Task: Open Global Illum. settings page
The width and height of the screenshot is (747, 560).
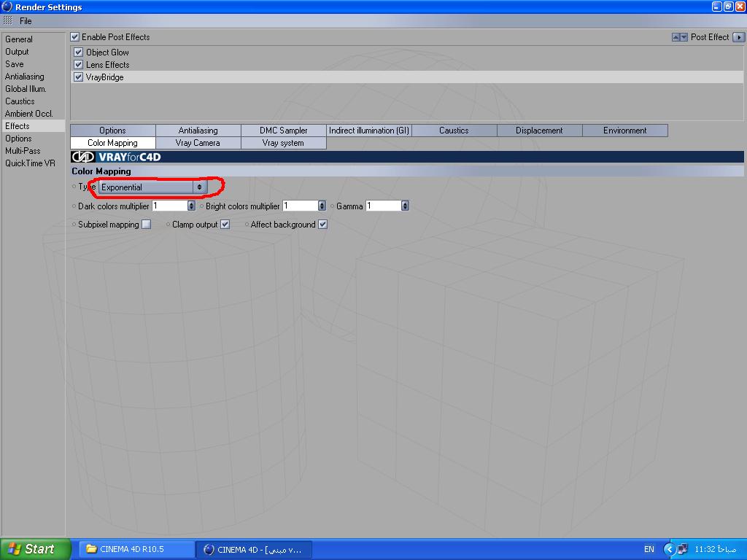Action: (26, 88)
